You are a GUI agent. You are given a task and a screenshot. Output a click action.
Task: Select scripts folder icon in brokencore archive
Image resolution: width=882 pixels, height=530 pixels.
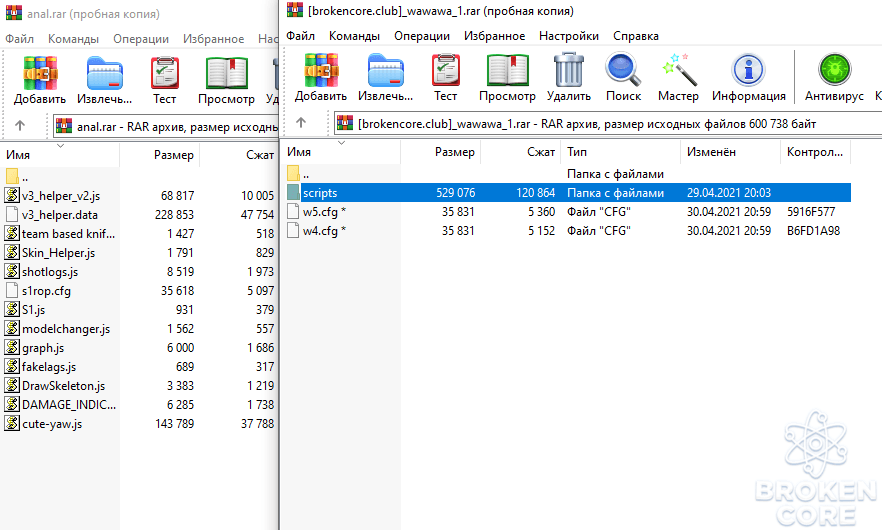pyautogui.click(x=293, y=192)
